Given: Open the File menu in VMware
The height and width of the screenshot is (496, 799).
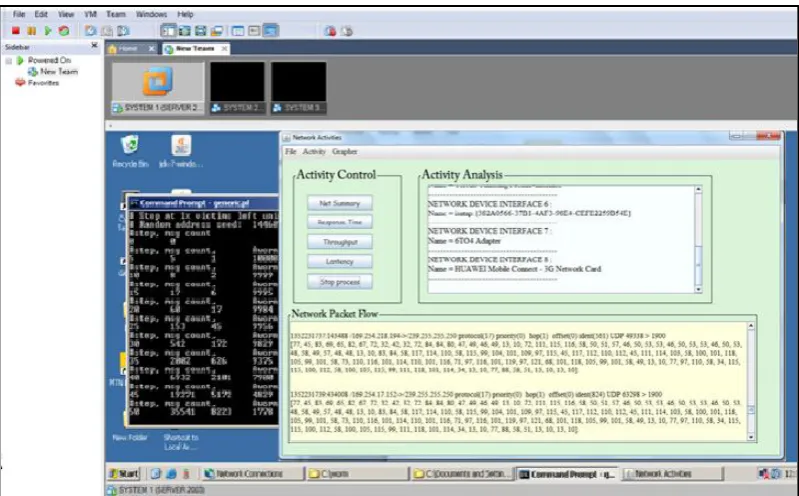Looking at the screenshot, I should pos(19,14).
